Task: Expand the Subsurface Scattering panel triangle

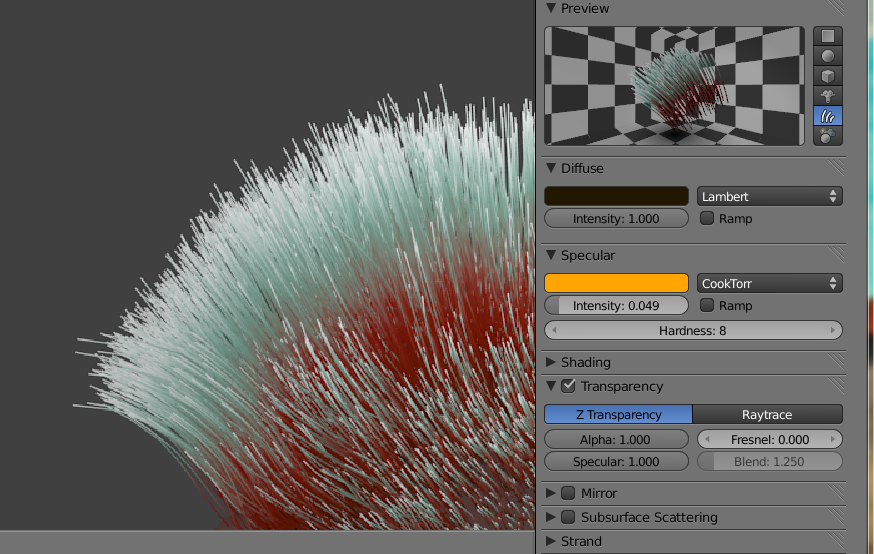Action: point(551,517)
